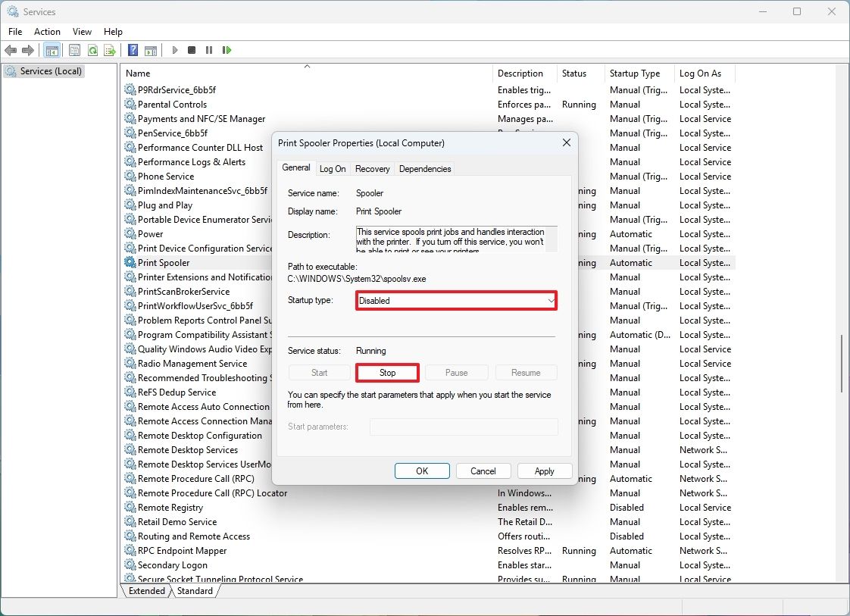Switch to the Dependencies tab
The image size is (850, 616).
(x=424, y=168)
